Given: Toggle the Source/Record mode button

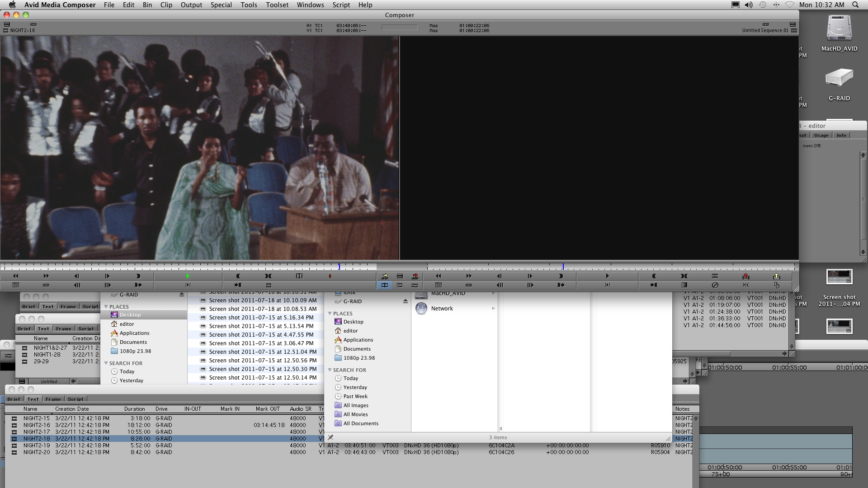Looking at the screenshot, I should click(385, 285).
